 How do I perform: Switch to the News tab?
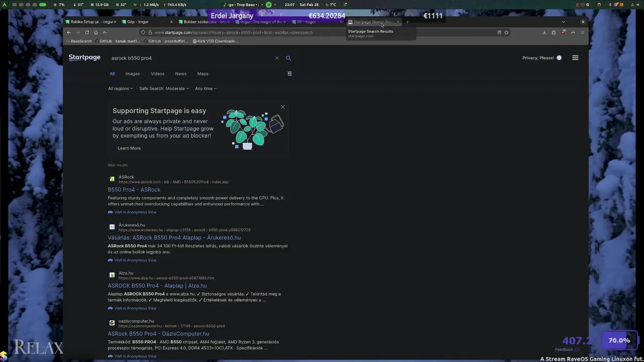tap(181, 73)
